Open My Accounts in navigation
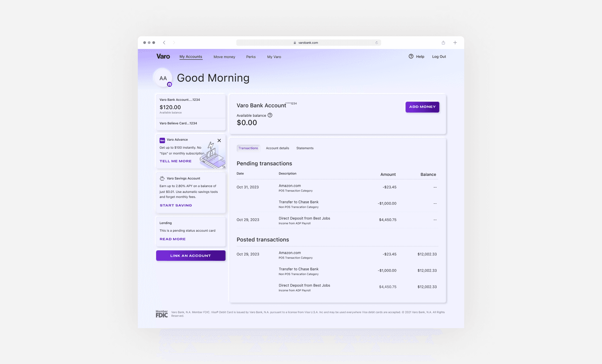This screenshot has width=602, height=364. [191, 57]
